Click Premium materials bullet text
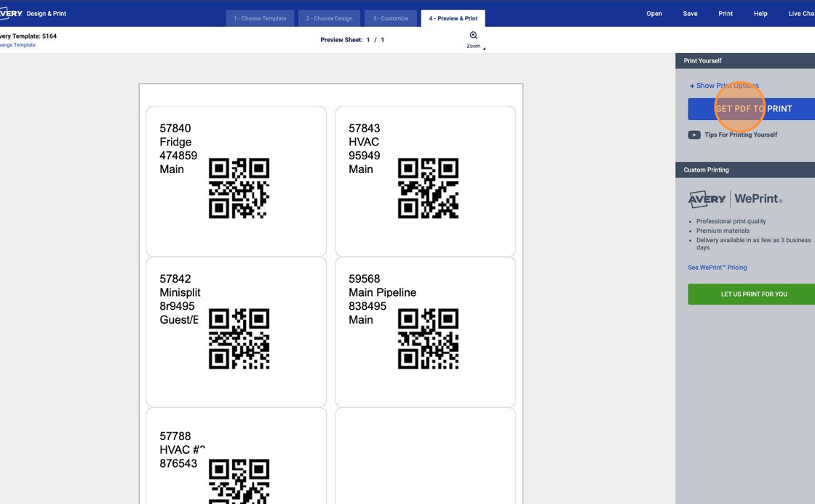 coord(723,231)
